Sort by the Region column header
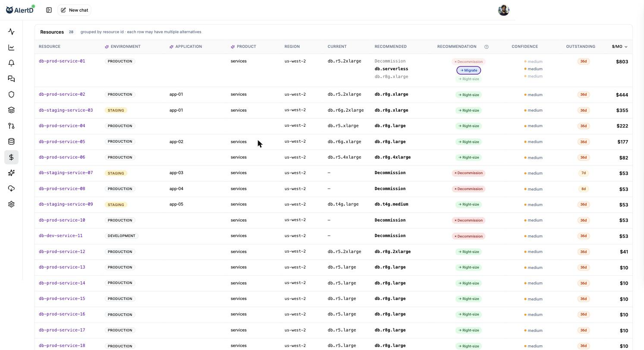This screenshot has height=350, width=644. tap(292, 47)
